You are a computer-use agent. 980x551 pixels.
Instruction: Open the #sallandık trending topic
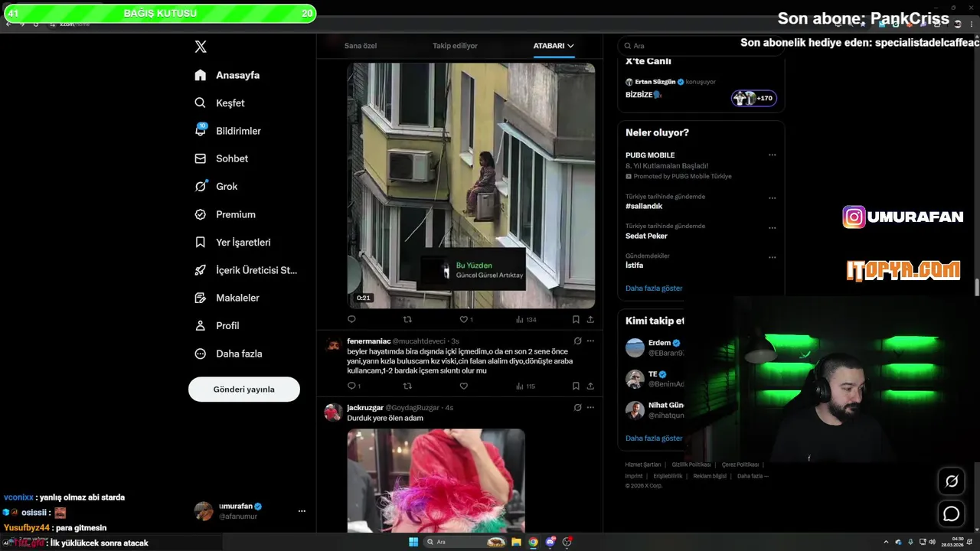(x=644, y=207)
